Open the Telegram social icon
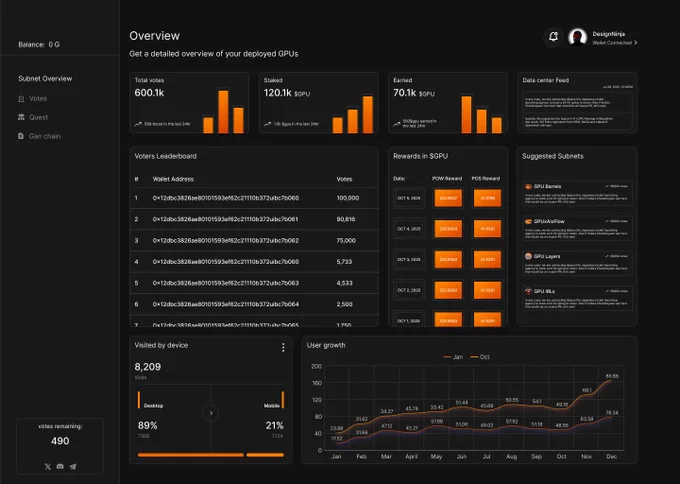This screenshot has width=680, height=484. [x=73, y=467]
